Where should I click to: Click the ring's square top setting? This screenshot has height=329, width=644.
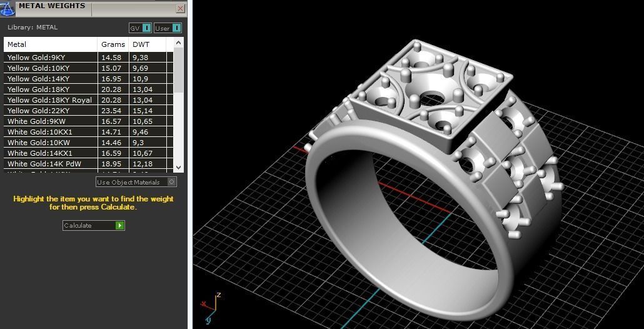tap(431, 96)
